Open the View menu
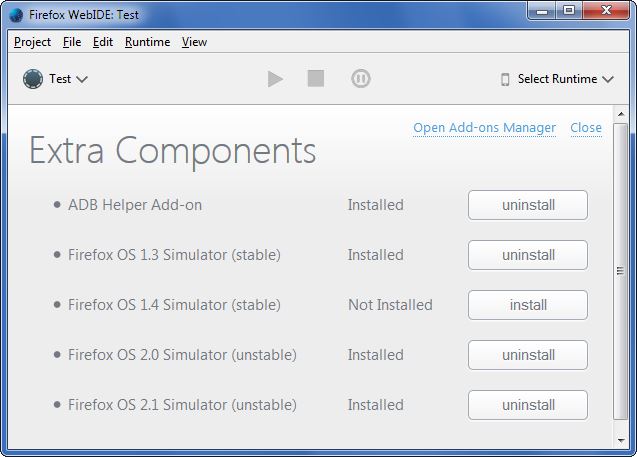The height and width of the screenshot is (457, 637). point(194,42)
